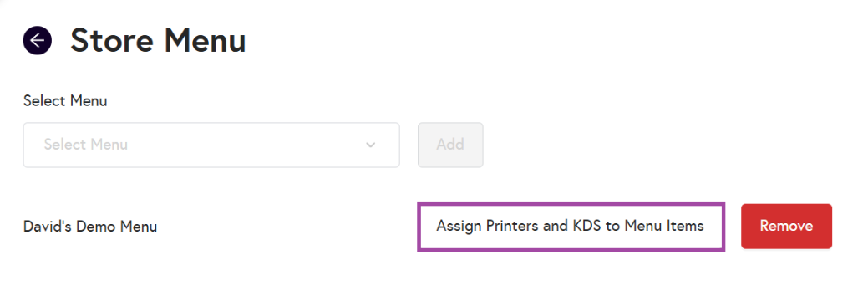Click the down-chevron inside the menu selector
Screen dimensions: 868x306
pyautogui.click(x=371, y=145)
